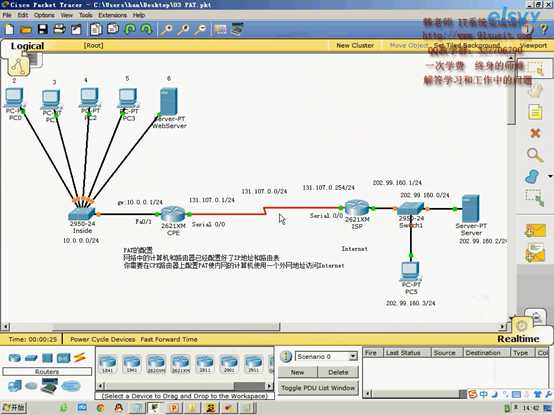Open the Custom Devices Dialog icon
Screen dimensions: 554x415
click(237, 29)
